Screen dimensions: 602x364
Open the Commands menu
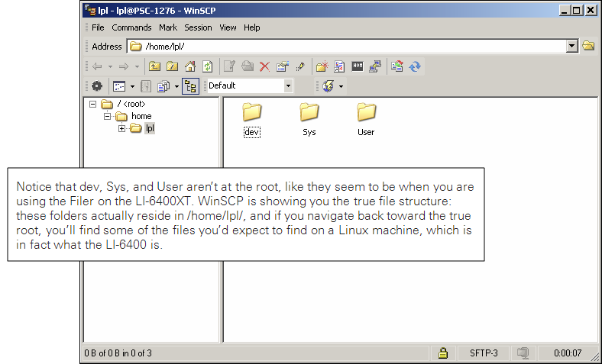click(x=131, y=27)
